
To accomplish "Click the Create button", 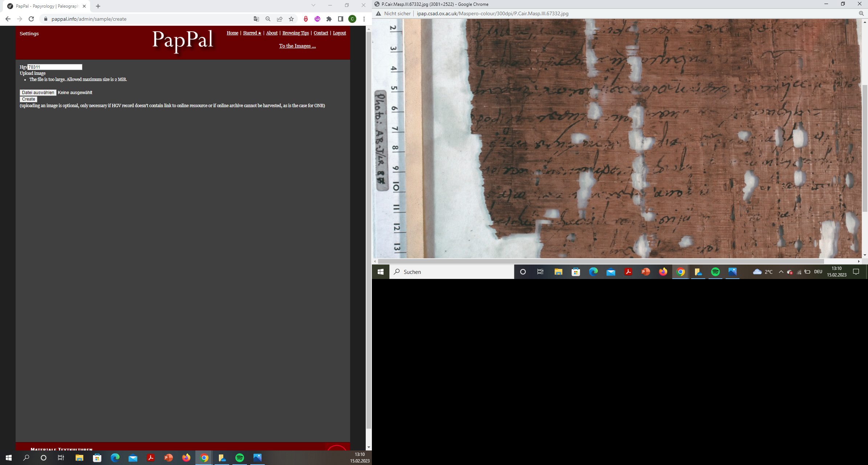I will [28, 99].
